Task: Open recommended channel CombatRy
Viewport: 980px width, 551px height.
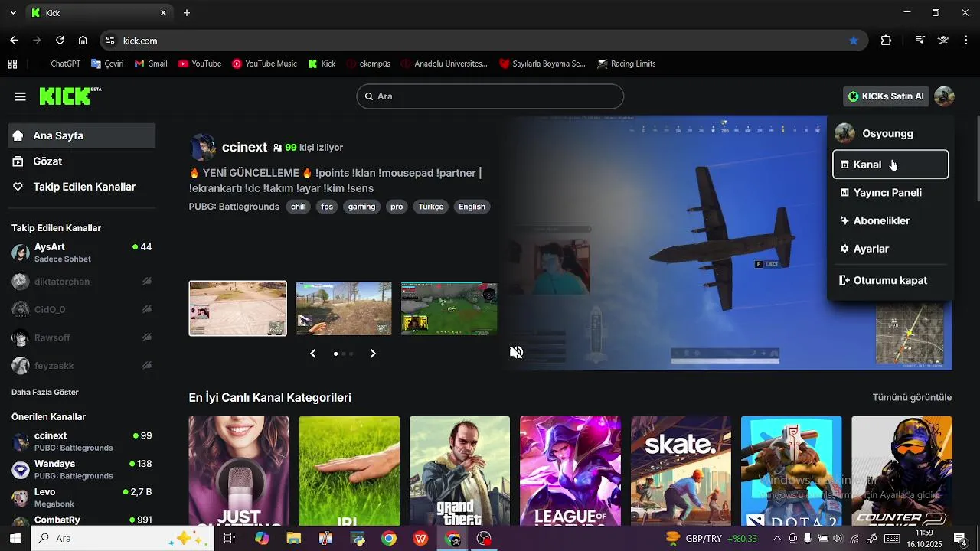Action: point(82,520)
